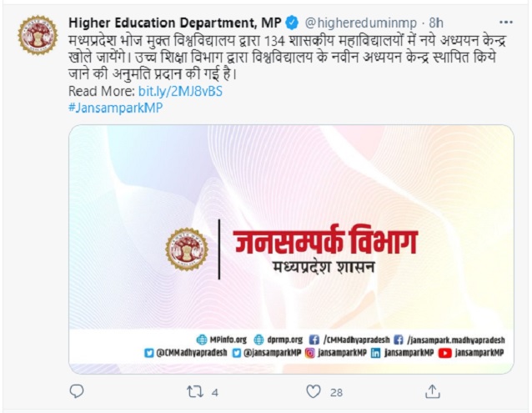Image resolution: width=532 pixels, height=413 pixels.
Task: Open the Jansampark Vibhag image card
Action: click(291, 249)
